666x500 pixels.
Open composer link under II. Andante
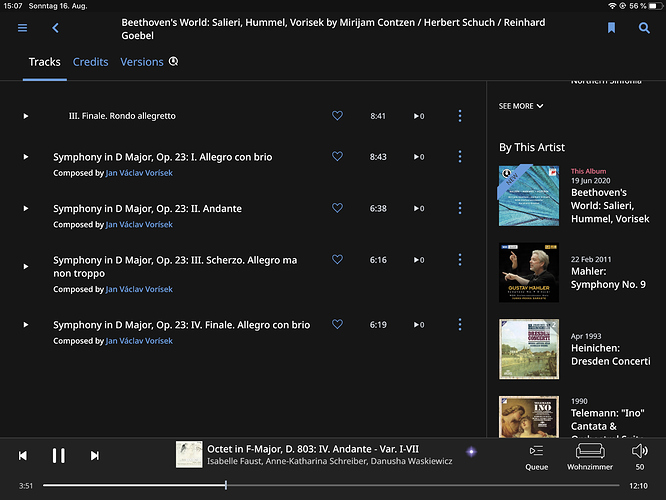(x=139, y=224)
